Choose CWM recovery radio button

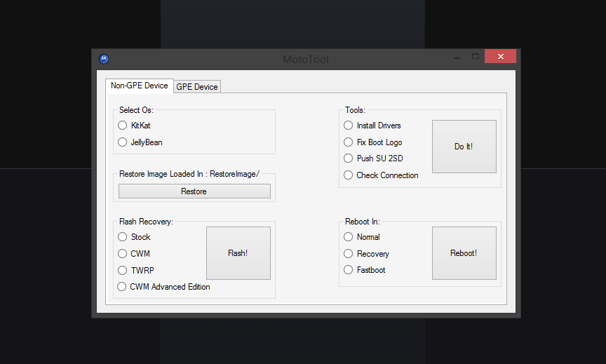click(x=123, y=254)
